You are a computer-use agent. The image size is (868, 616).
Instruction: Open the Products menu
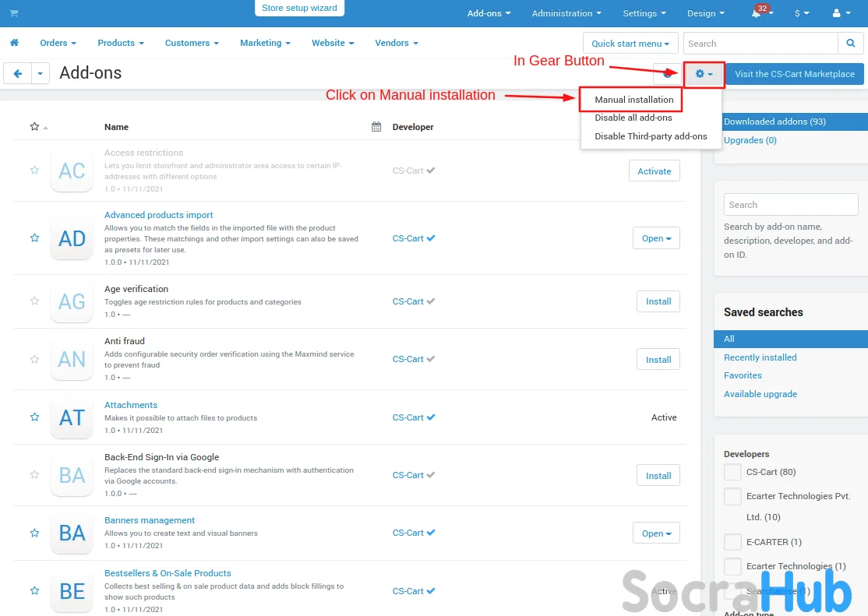click(121, 43)
